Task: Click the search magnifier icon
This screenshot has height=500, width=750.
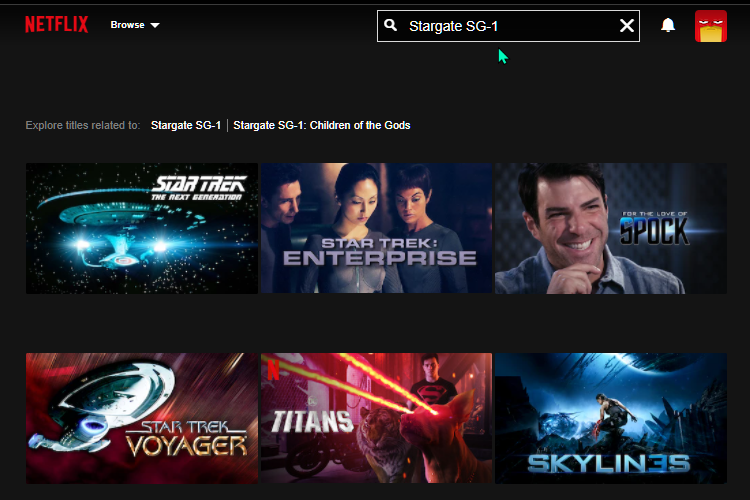Action: click(x=390, y=25)
